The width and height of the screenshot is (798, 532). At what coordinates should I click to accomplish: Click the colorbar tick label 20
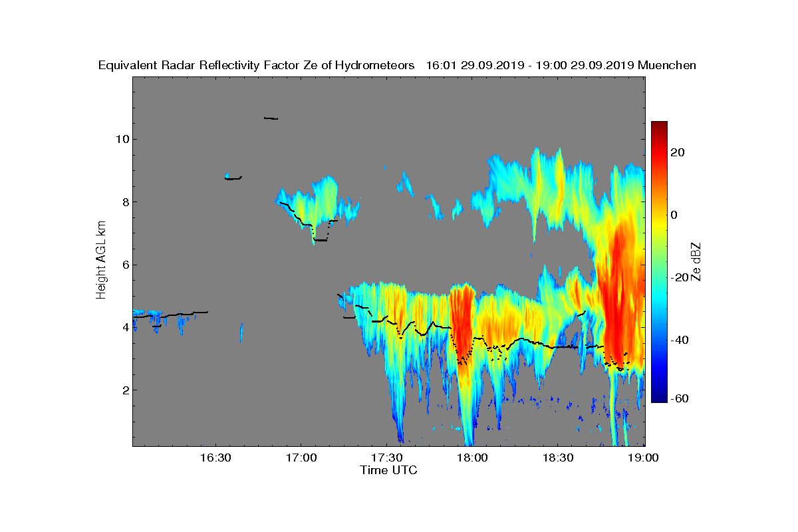click(x=678, y=152)
